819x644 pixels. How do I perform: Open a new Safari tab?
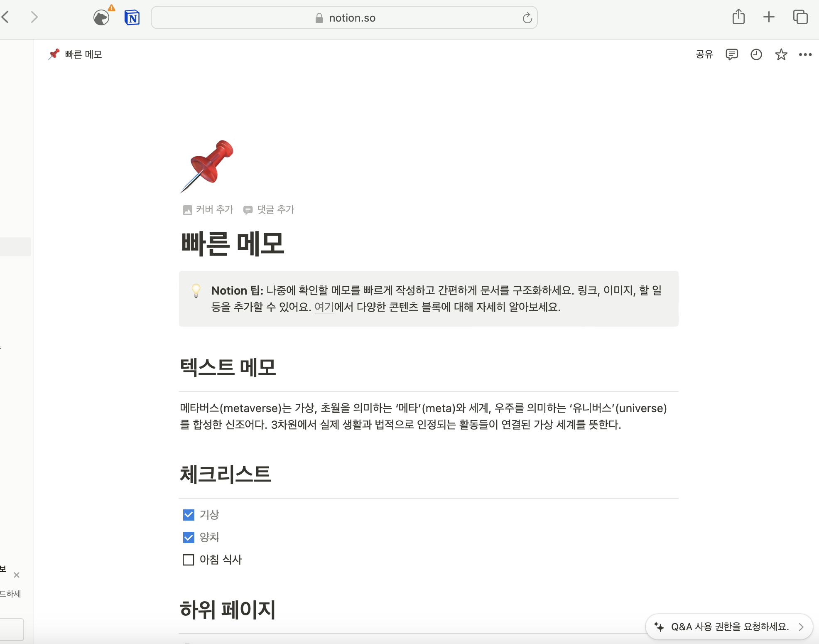[x=769, y=17]
